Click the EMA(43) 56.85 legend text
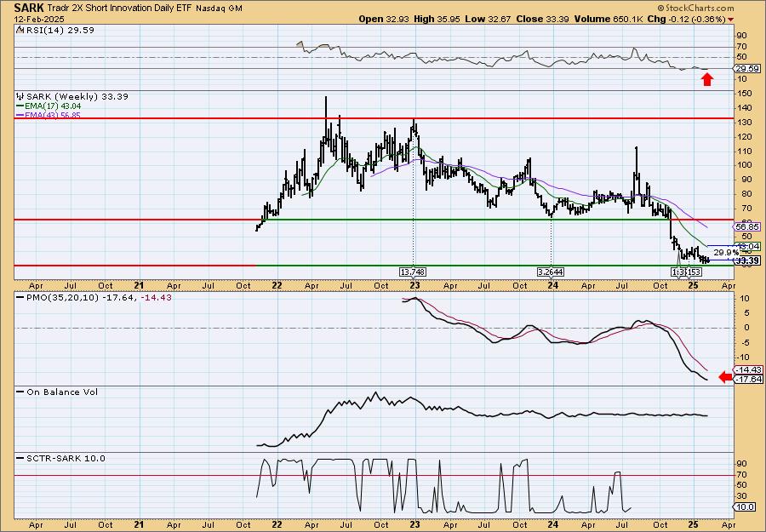Image resolution: width=766 pixels, height=532 pixels. click(x=52, y=115)
